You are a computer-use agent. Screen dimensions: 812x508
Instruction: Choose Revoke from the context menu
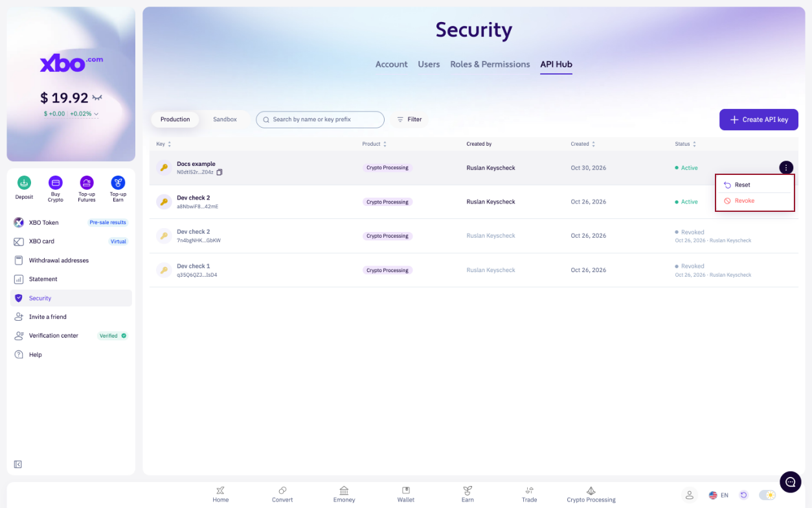pos(754,201)
